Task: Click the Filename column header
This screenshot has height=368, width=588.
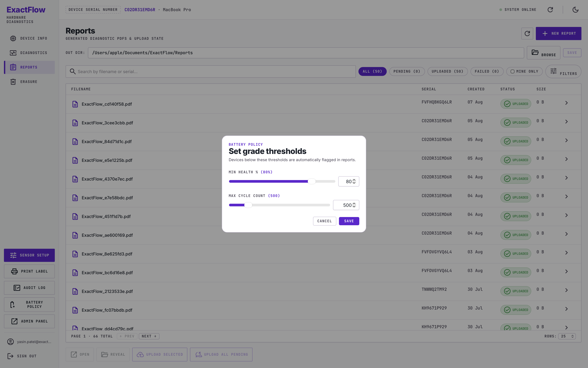Action: (x=81, y=89)
